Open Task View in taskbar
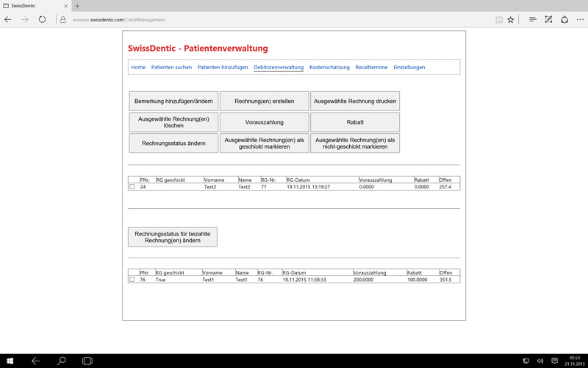 pyautogui.click(x=87, y=361)
